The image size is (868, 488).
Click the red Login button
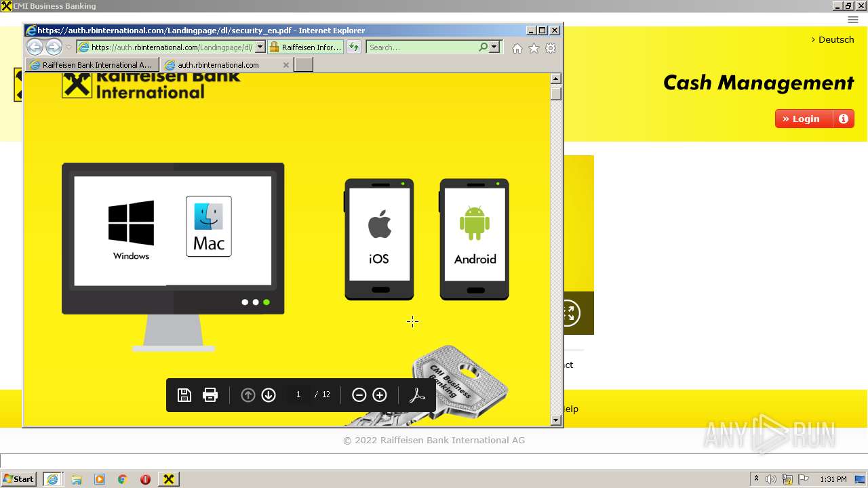[x=804, y=119]
